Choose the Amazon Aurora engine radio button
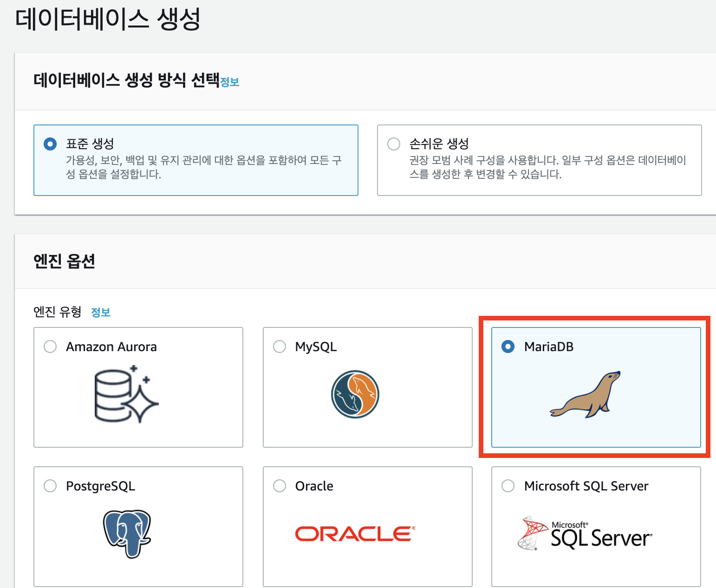 (50, 346)
